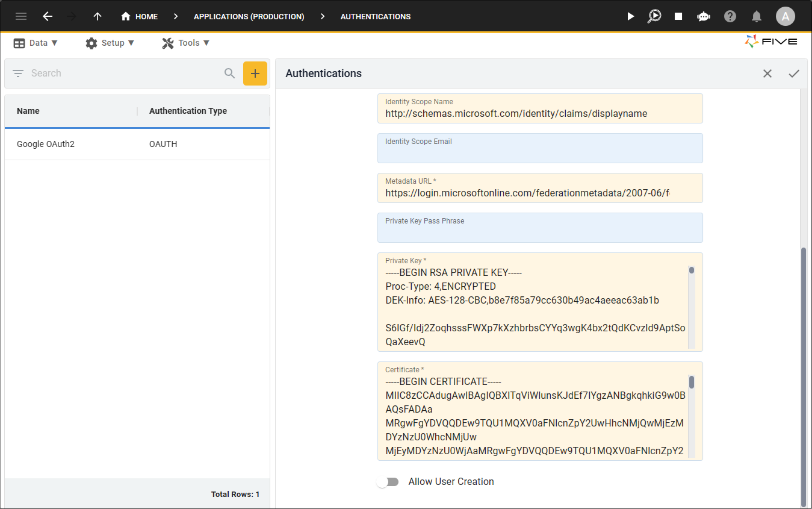Open the hamburger navigation menu
Screen dimensions: 812x509
pos(21,16)
